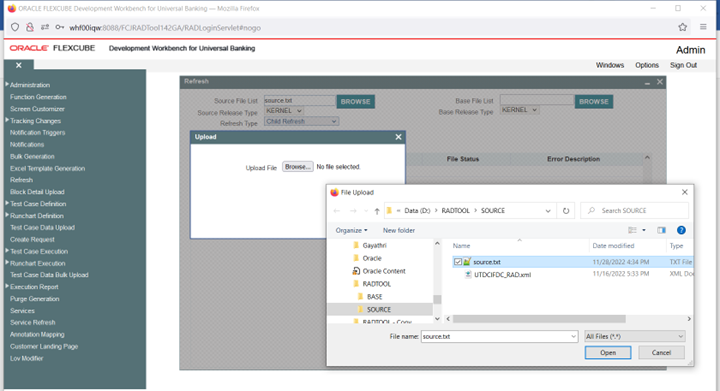The image size is (720, 391).
Task: Open Screen Customizer from the sidebar
Action: coord(37,109)
